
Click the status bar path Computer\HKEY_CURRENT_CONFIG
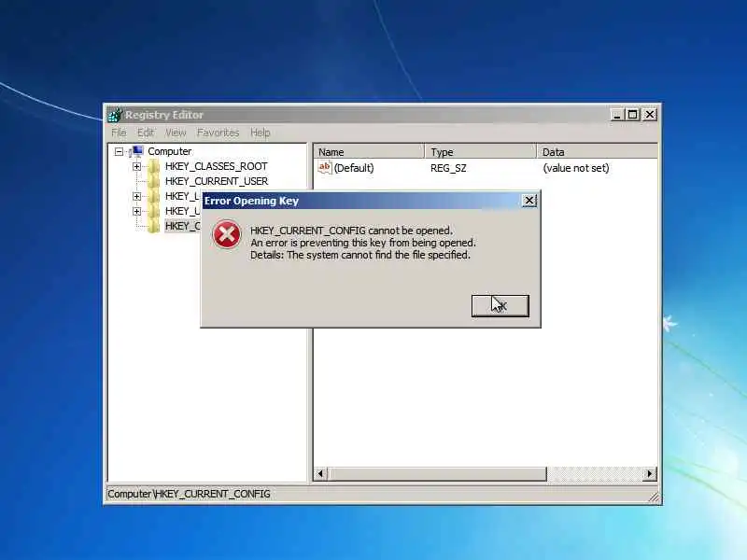(190, 494)
